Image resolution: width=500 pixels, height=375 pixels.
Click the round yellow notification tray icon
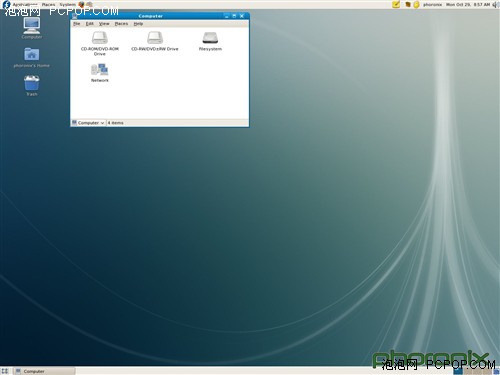pos(416,5)
